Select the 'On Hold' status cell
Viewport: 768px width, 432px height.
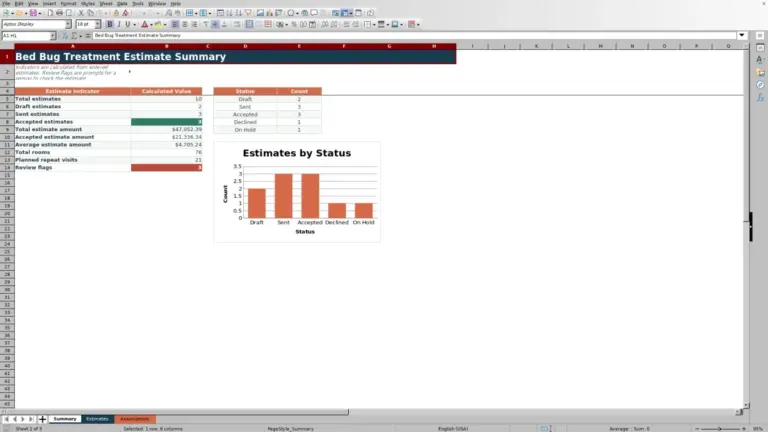pyautogui.click(x=245, y=130)
